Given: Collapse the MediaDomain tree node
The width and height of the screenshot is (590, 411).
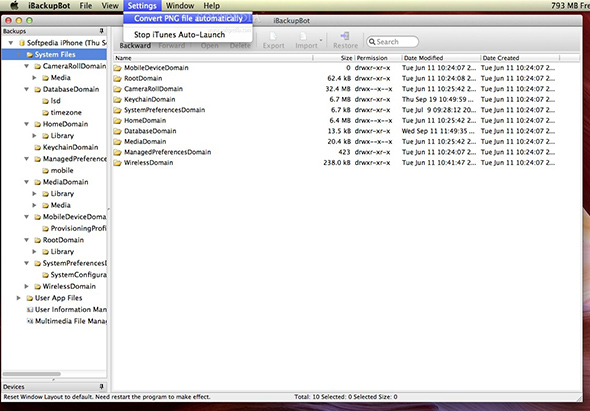Looking at the screenshot, I should [27, 182].
